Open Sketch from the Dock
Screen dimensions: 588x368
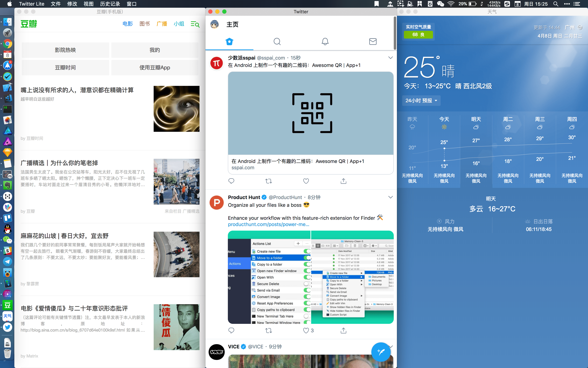tap(8, 153)
